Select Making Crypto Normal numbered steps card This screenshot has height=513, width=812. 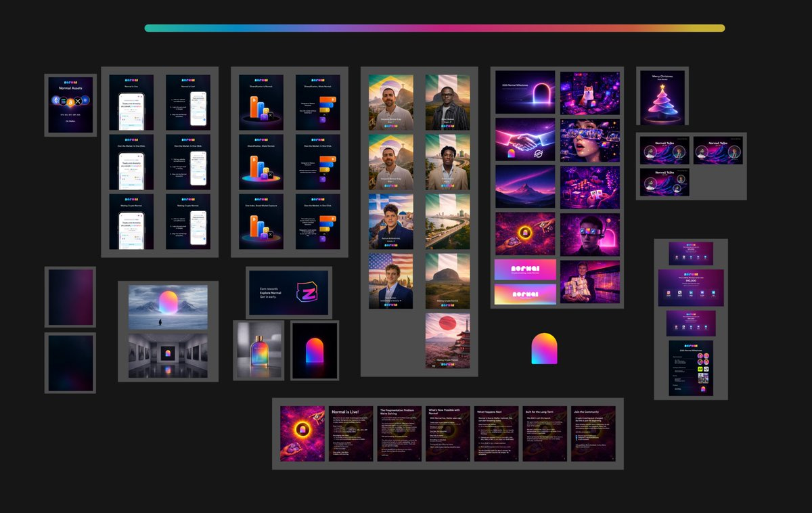click(x=188, y=221)
